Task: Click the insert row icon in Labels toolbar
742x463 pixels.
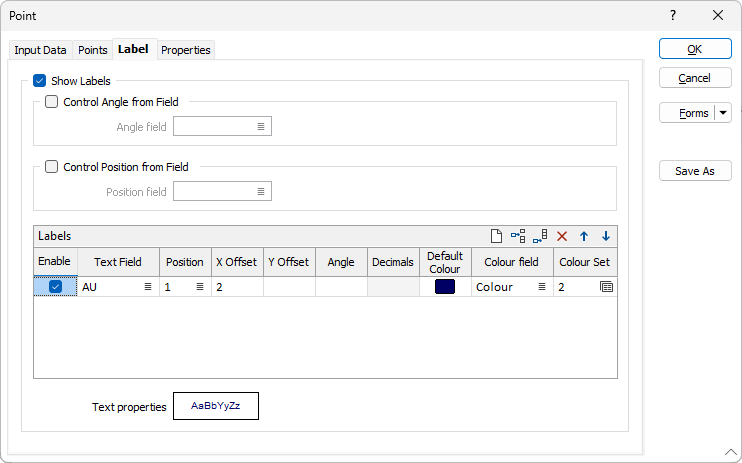Action: [518, 236]
